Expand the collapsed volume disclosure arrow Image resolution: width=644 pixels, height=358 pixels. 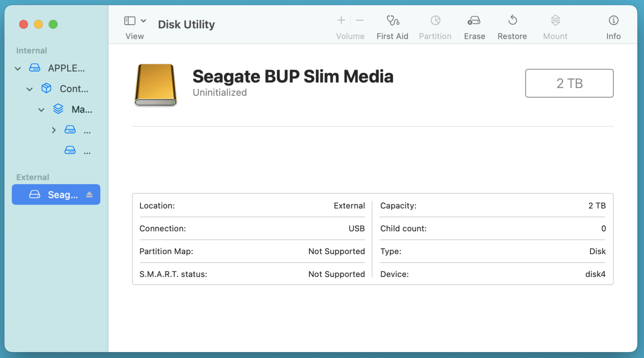pyautogui.click(x=53, y=130)
